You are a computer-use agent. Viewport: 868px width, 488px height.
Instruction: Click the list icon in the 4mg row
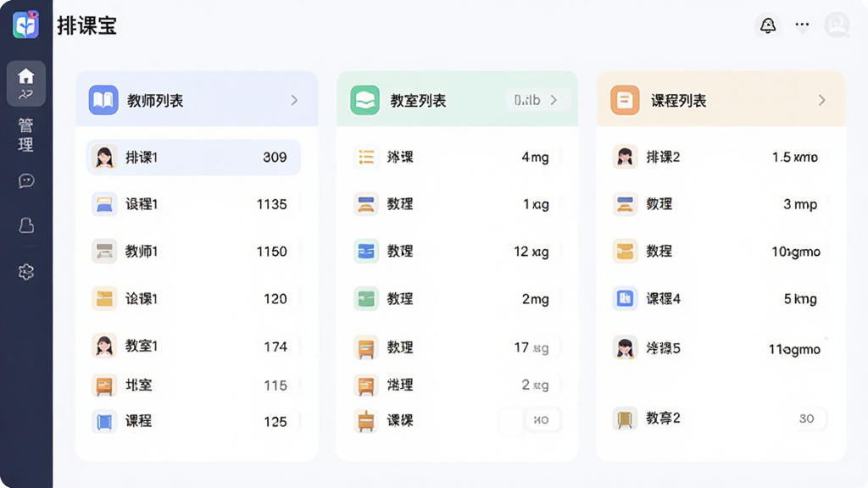point(366,157)
